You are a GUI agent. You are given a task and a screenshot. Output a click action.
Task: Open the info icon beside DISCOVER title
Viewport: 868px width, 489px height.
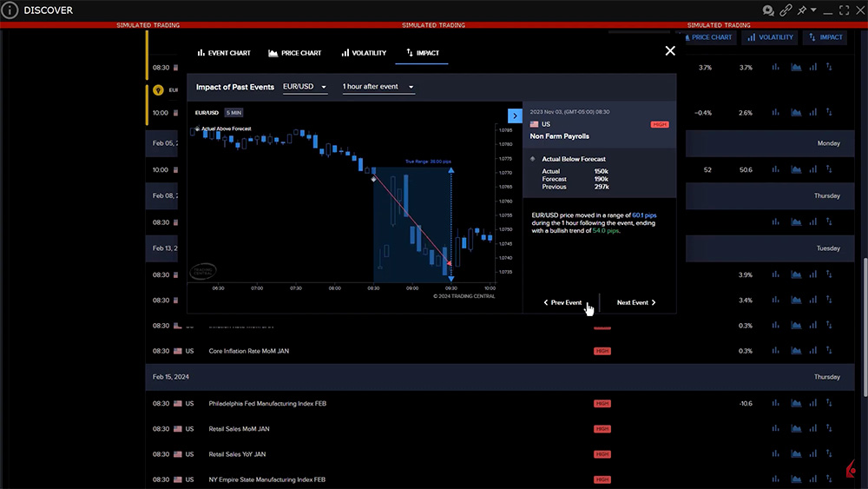click(x=10, y=10)
